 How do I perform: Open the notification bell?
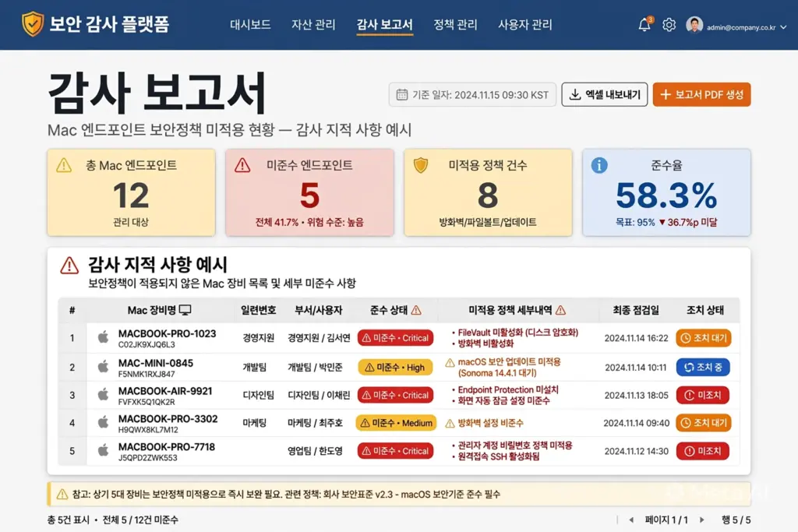click(x=644, y=24)
